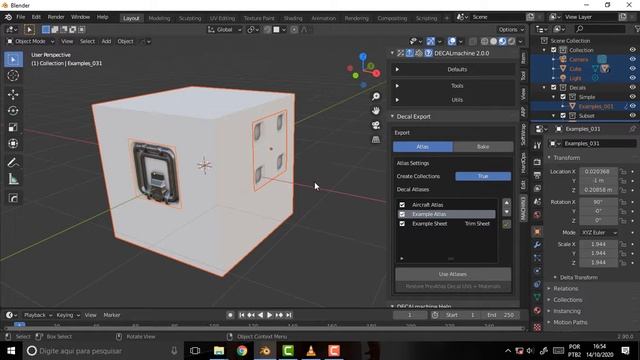Screen dimensions: 640x360
Task: Click the Rotation X value field
Action: (x=598, y=202)
